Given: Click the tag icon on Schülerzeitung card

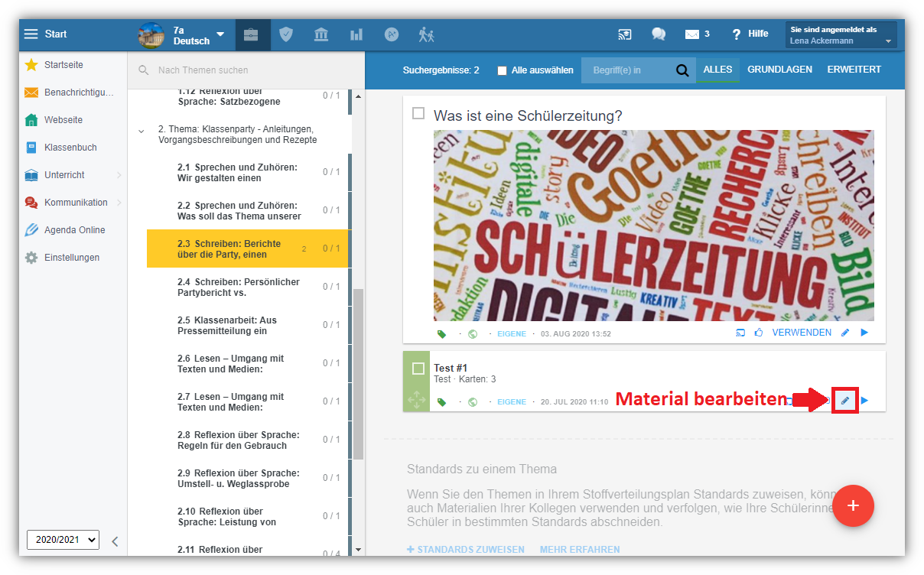Looking at the screenshot, I should click(441, 334).
